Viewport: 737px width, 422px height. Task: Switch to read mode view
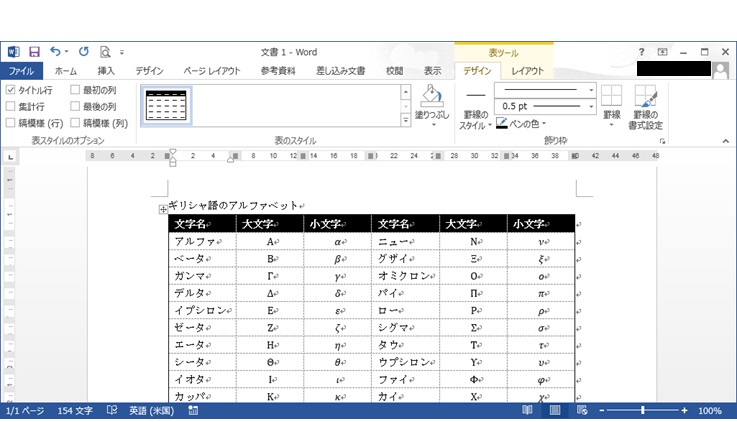point(527,410)
